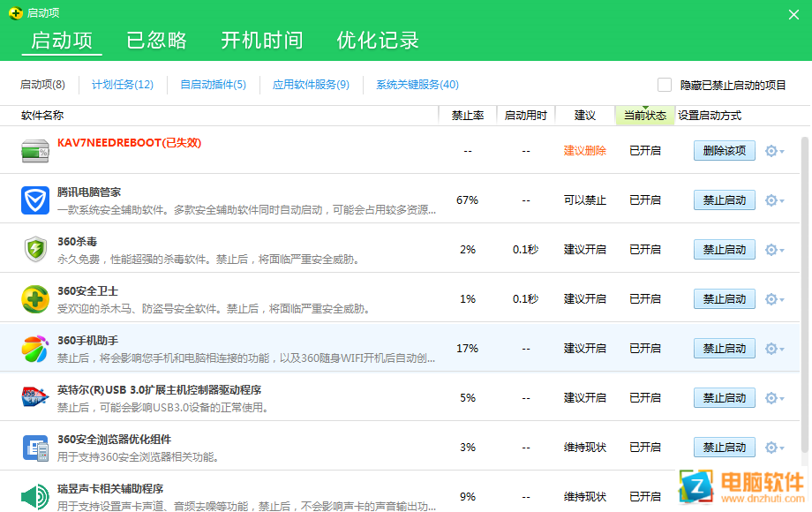Click the 英特尔 USB 3.0 driver icon

(x=35, y=397)
